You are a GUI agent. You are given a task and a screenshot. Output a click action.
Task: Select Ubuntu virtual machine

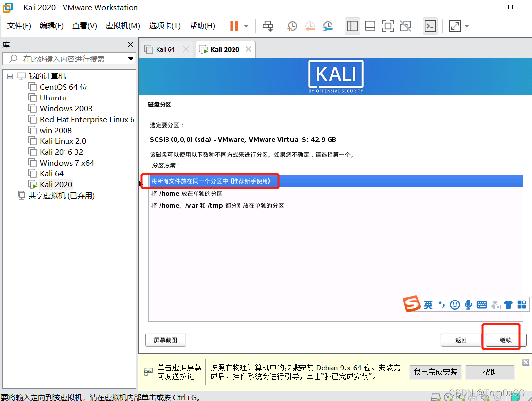pos(53,98)
